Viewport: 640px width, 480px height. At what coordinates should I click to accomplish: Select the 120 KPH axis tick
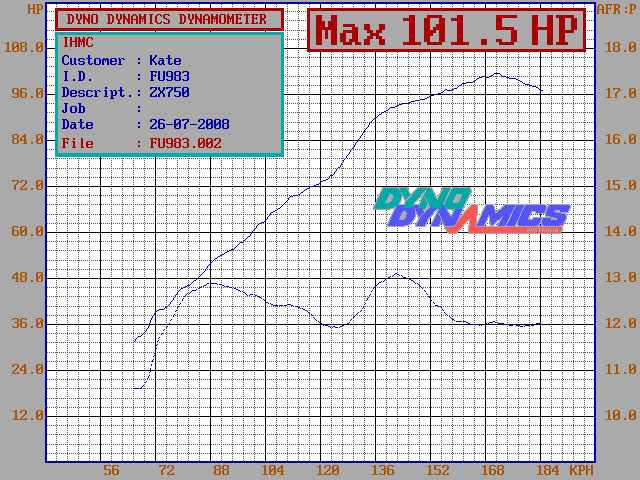[x=327, y=470]
